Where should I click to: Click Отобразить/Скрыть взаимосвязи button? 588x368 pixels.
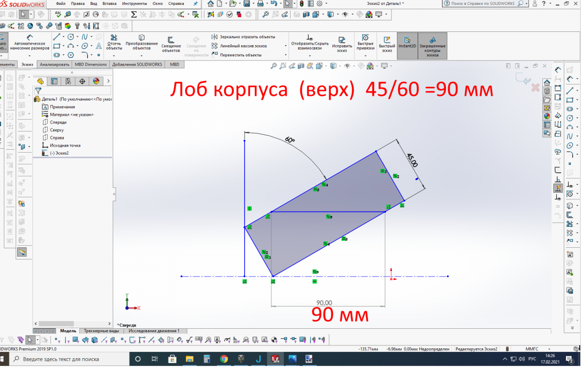pyautogui.click(x=310, y=43)
